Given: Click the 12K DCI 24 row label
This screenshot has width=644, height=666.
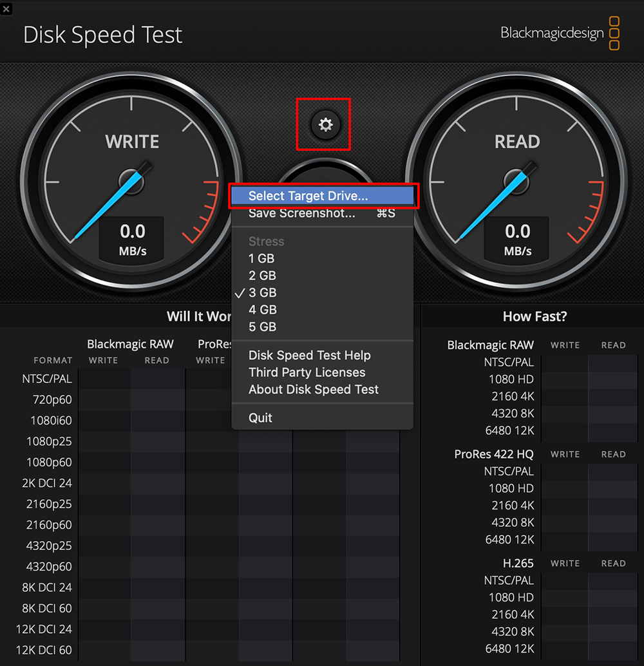Looking at the screenshot, I should 44,629.
